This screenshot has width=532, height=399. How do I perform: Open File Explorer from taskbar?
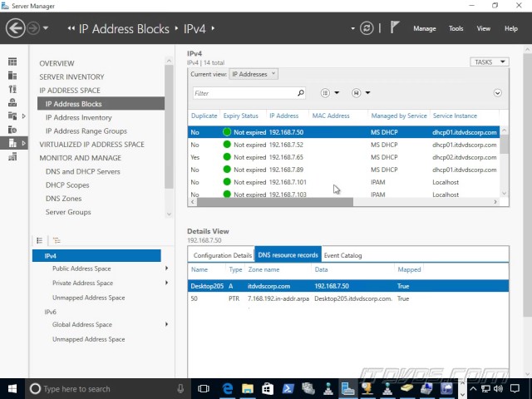coord(248,389)
